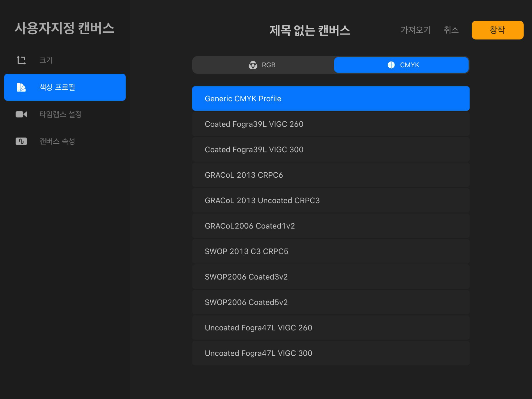Select the CMYK color mode tab

click(x=401, y=65)
